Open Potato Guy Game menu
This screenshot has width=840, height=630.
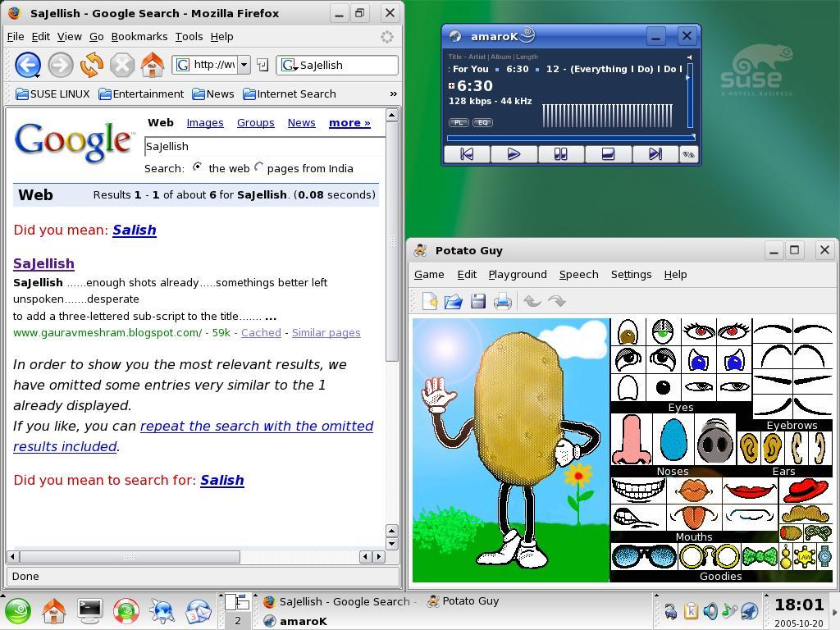428,274
